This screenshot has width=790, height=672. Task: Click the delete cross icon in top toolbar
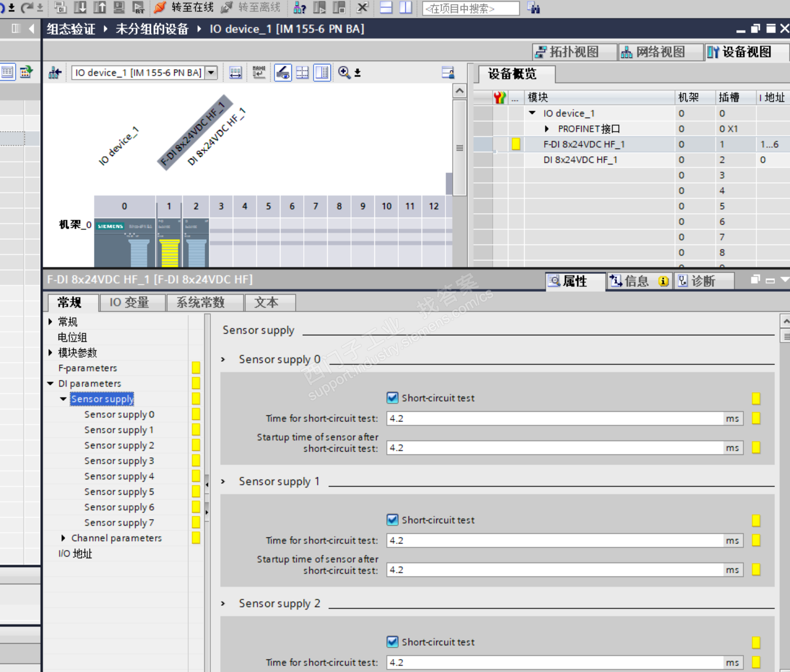pos(362,8)
